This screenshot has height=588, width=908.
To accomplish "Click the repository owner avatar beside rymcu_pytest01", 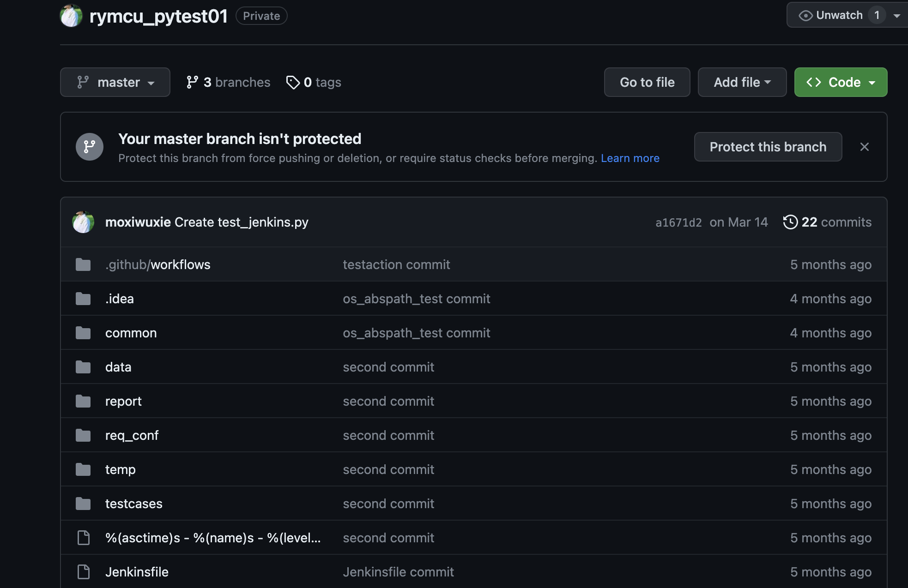I will [71, 16].
